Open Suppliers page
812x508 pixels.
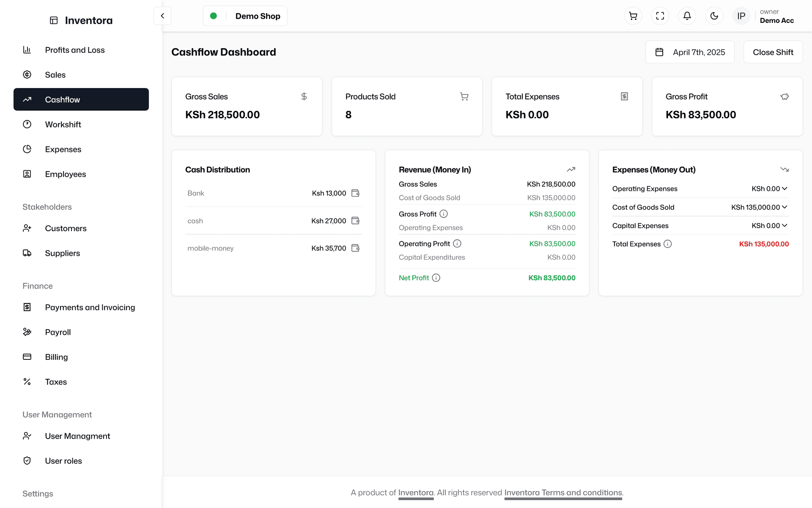[x=81, y=253]
